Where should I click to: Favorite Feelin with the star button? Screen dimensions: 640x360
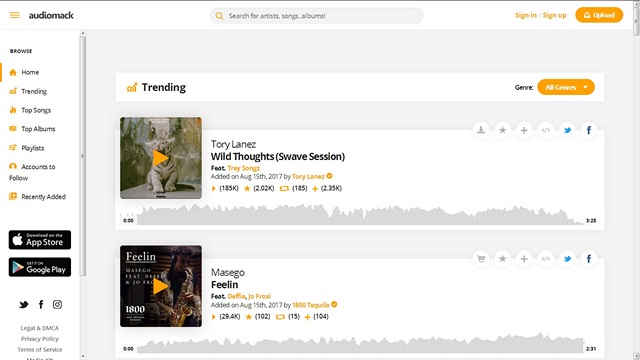click(x=502, y=258)
